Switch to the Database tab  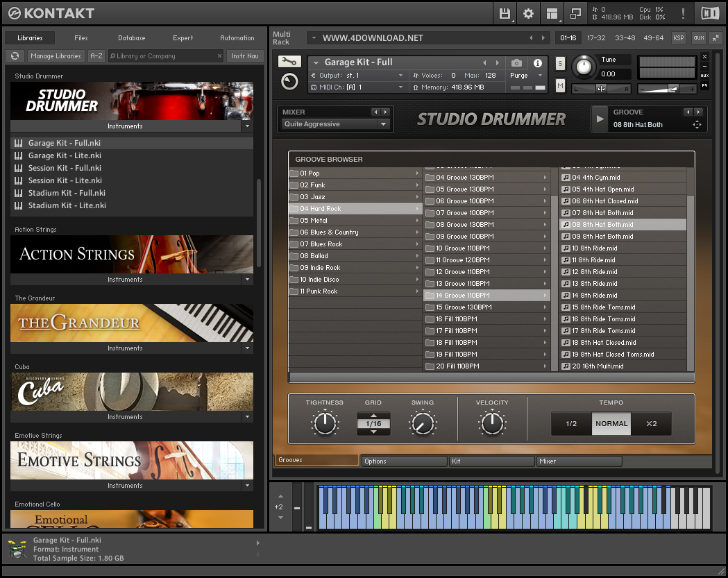pyautogui.click(x=131, y=37)
